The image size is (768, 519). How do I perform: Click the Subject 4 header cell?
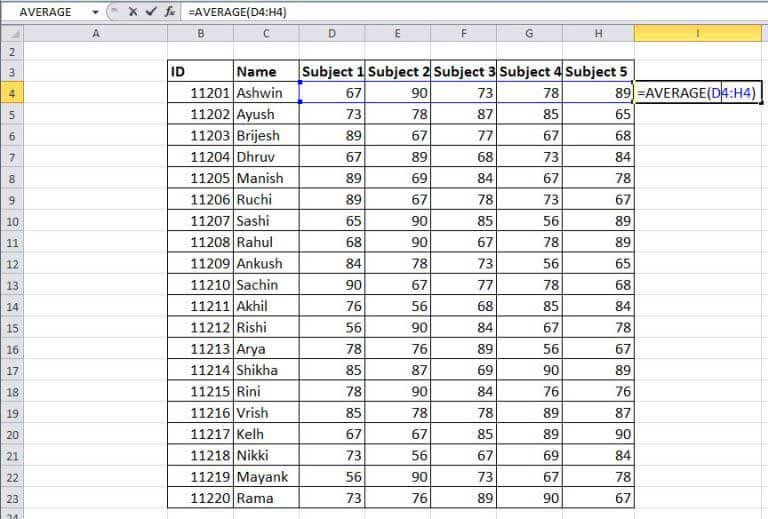point(529,71)
